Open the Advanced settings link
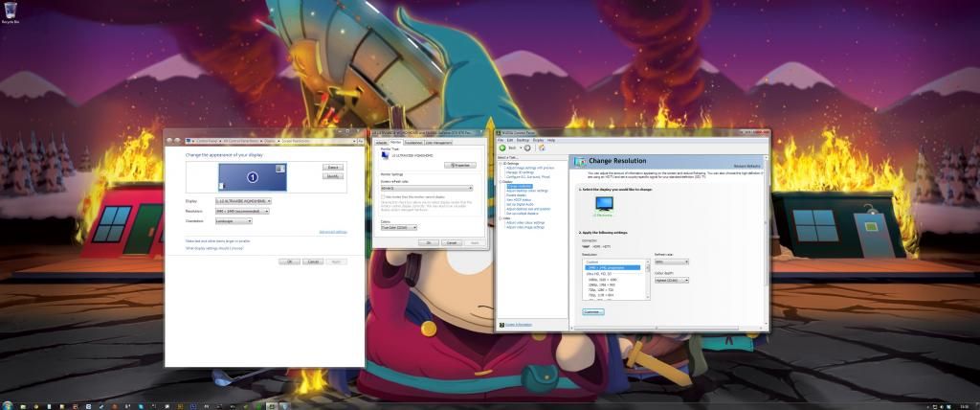 pyautogui.click(x=333, y=232)
